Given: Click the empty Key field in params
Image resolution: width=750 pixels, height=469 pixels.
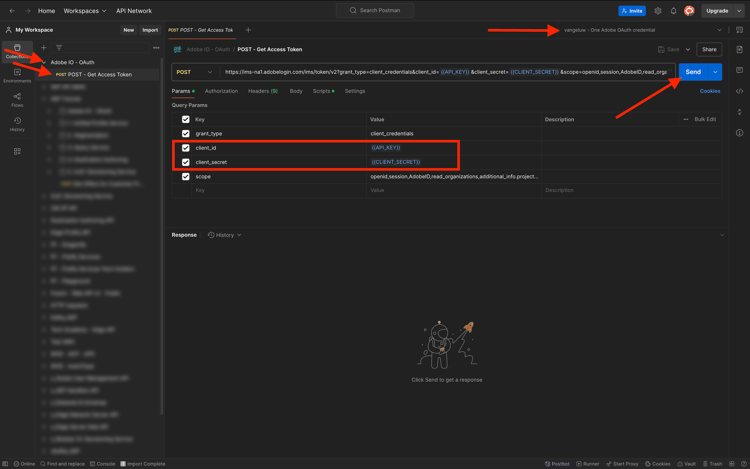Looking at the screenshot, I should click(x=279, y=190).
